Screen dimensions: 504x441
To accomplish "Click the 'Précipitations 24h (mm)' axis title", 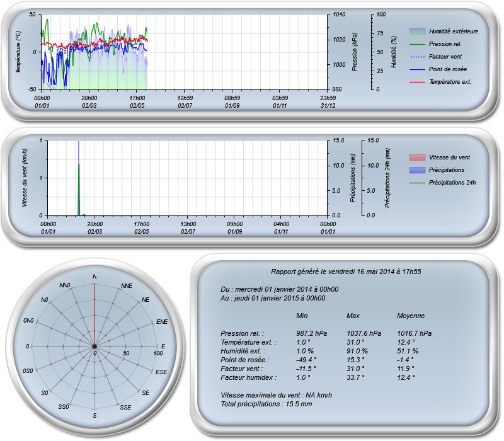I will coord(387,178).
